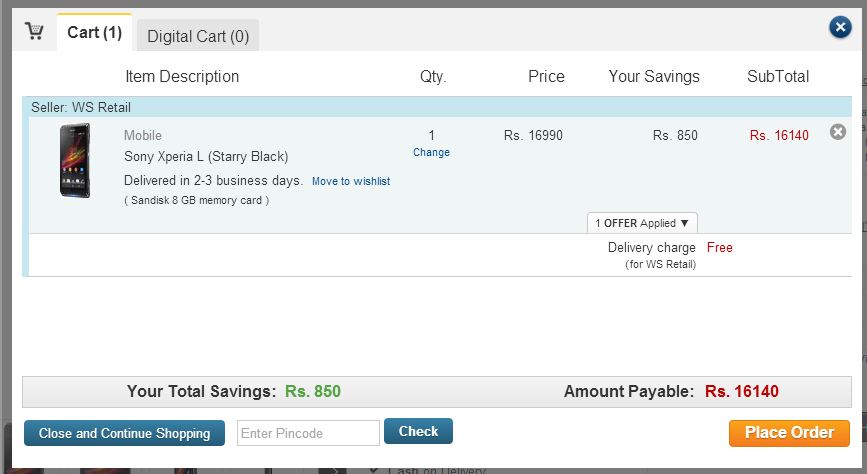Click Close and Continue Shopping button

click(124, 433)
